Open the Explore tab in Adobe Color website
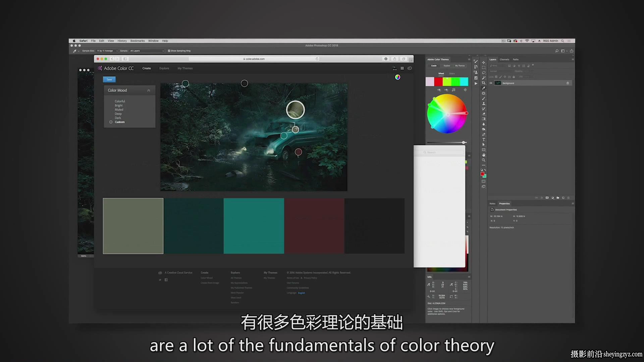 click(164, 68)
